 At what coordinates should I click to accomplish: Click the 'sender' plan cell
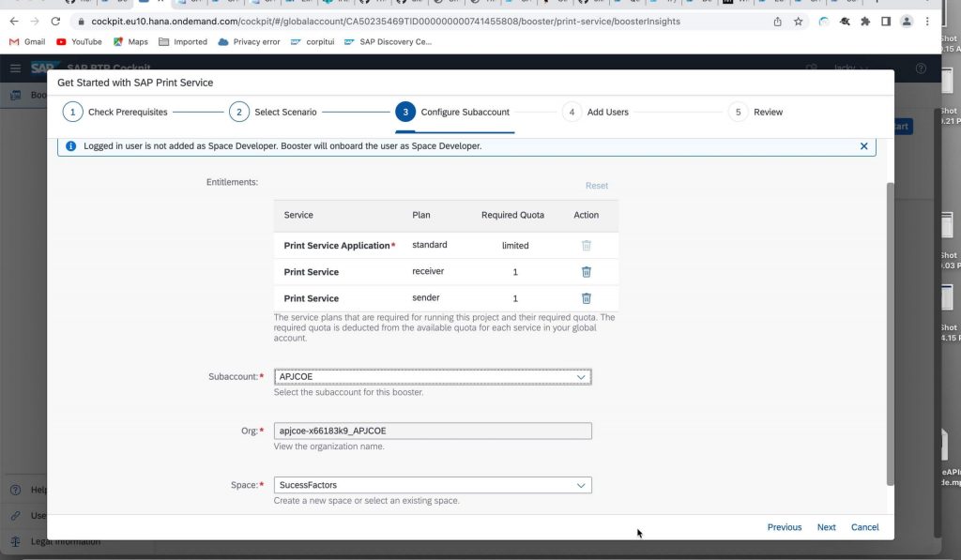pyautogui.click(x=425, y=297)
